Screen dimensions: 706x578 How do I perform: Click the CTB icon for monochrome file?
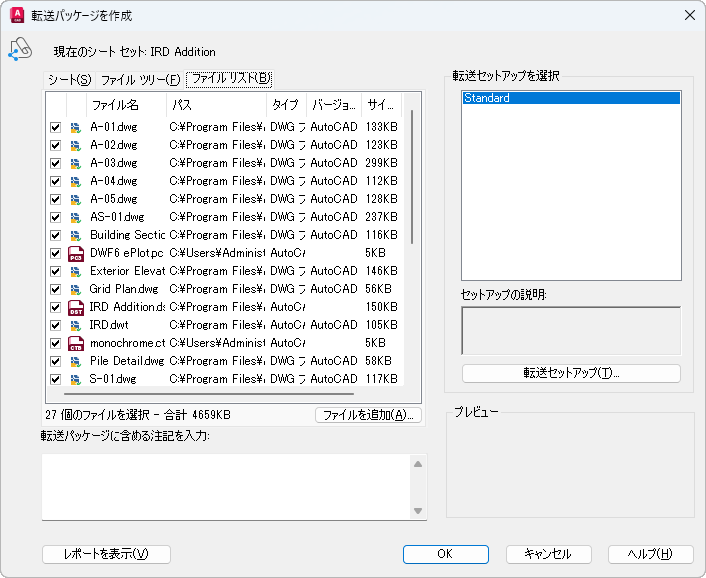[x=76, y=344]
